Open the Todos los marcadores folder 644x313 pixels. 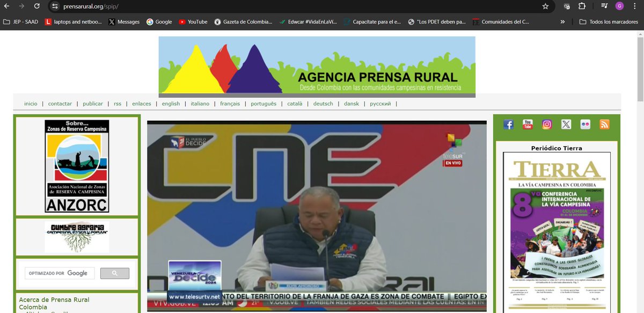tap(610, 22)
